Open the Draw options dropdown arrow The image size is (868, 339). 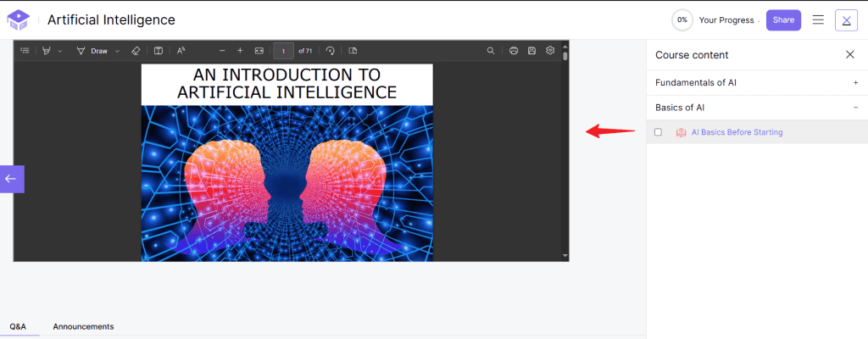click(x=117, y=51)
